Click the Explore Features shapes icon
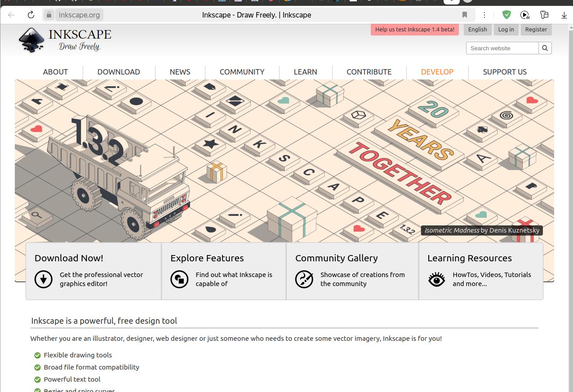The height and width of the screenshot is (392, 573). click(x=179, y=279)
